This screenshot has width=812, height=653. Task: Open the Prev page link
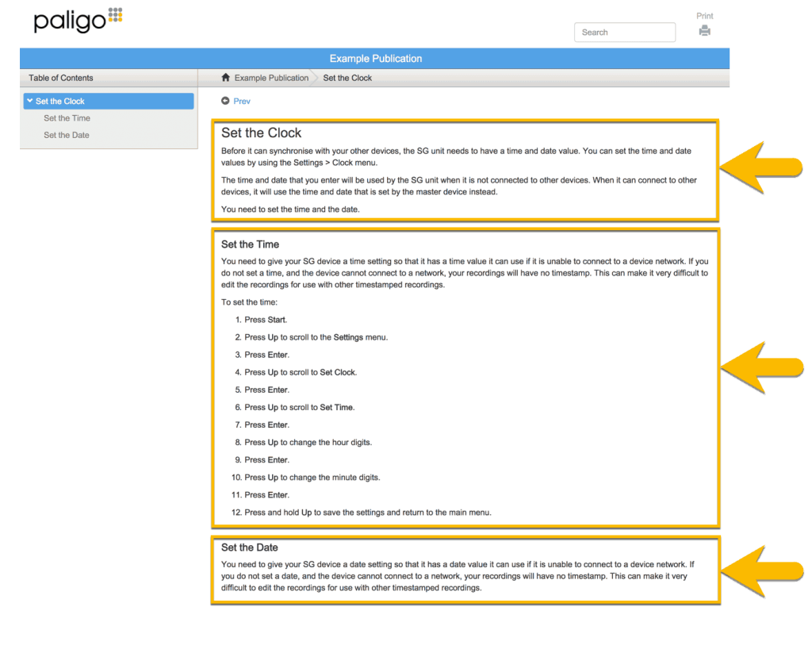point(242,101)
